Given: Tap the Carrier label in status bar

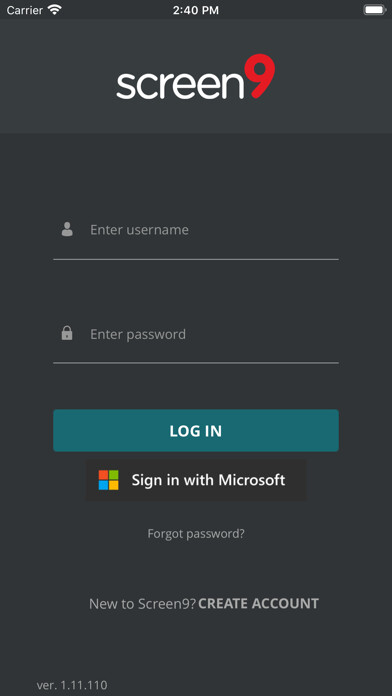Looking at the screenshot, I should [25, 10].
